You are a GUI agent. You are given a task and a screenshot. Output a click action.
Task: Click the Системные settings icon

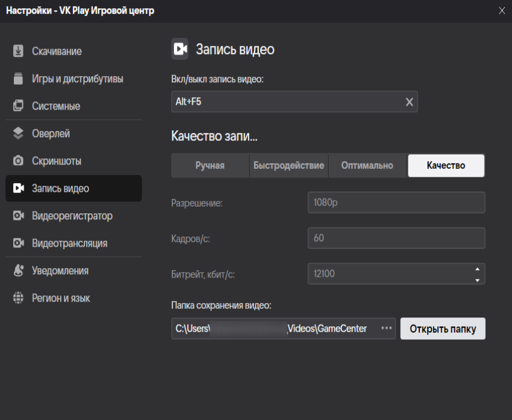pos(18,106)
